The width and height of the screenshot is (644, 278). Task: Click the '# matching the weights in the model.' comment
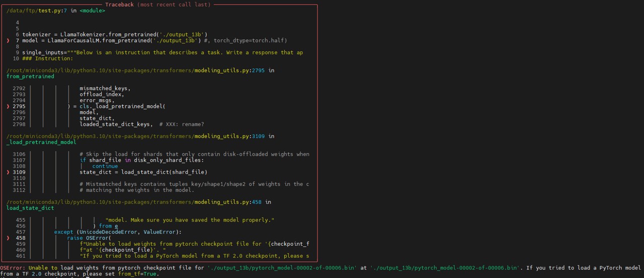pyautogui.click(x=137, y=190)
